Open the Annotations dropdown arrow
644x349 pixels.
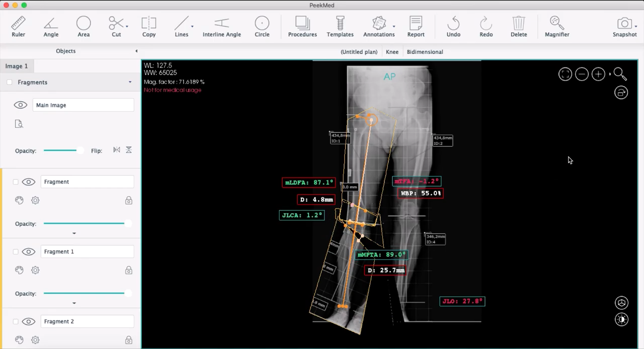pos(393,26)
